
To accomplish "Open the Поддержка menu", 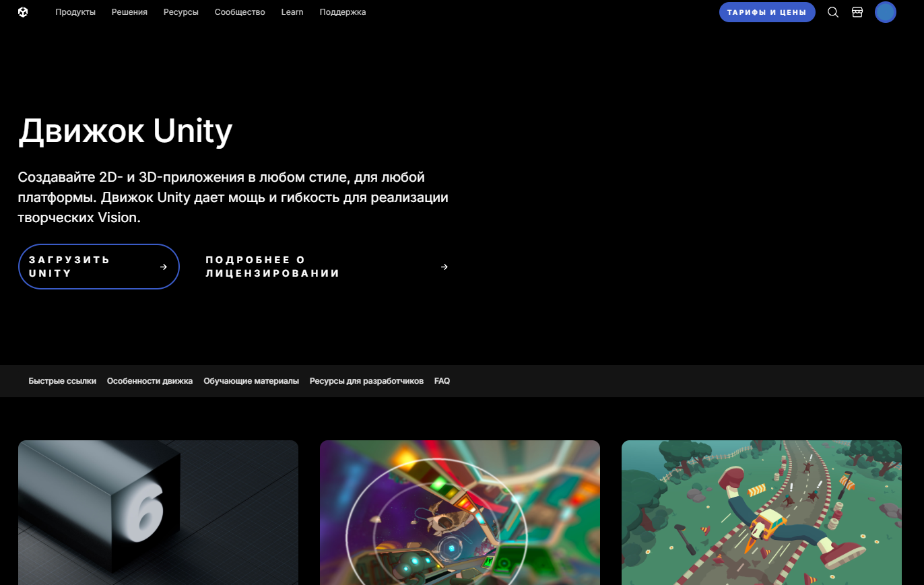I will pos(343,12).
